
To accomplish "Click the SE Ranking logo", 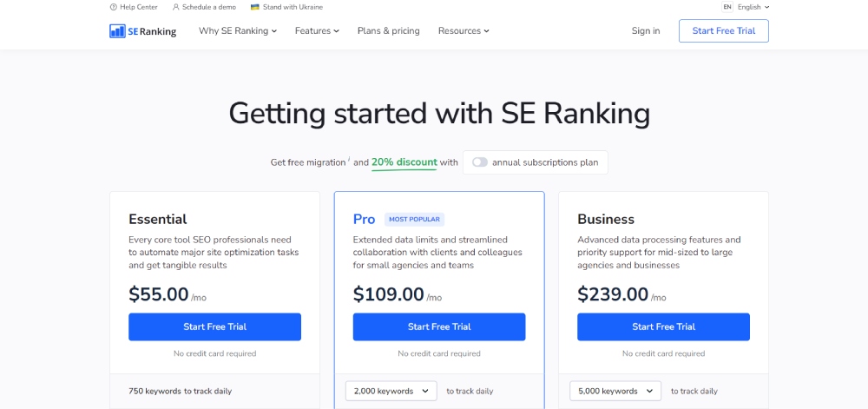I will tap(143, 31).
